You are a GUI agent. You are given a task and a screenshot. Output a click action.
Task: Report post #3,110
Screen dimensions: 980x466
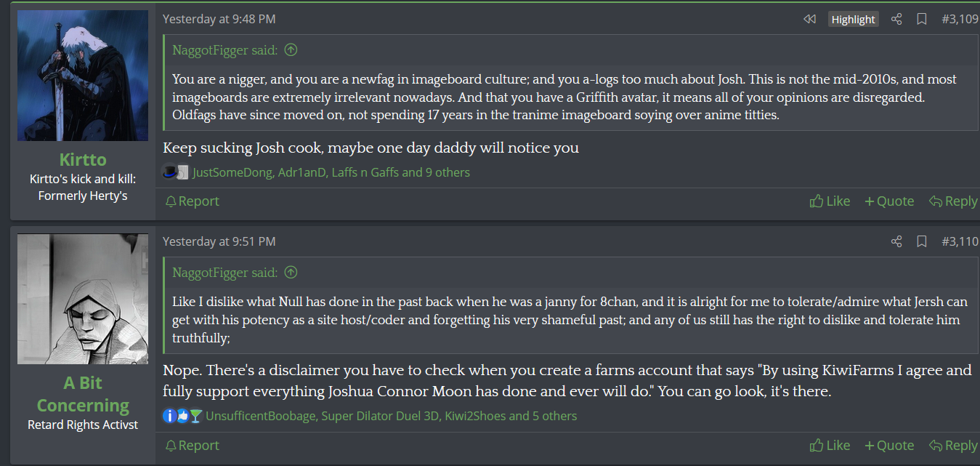click(192, 446)
